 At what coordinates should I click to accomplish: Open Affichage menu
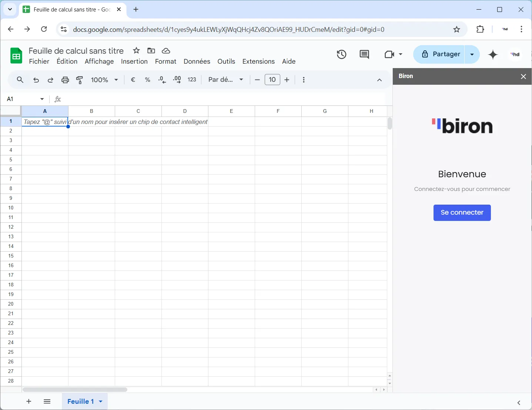[x=99, y=61]
